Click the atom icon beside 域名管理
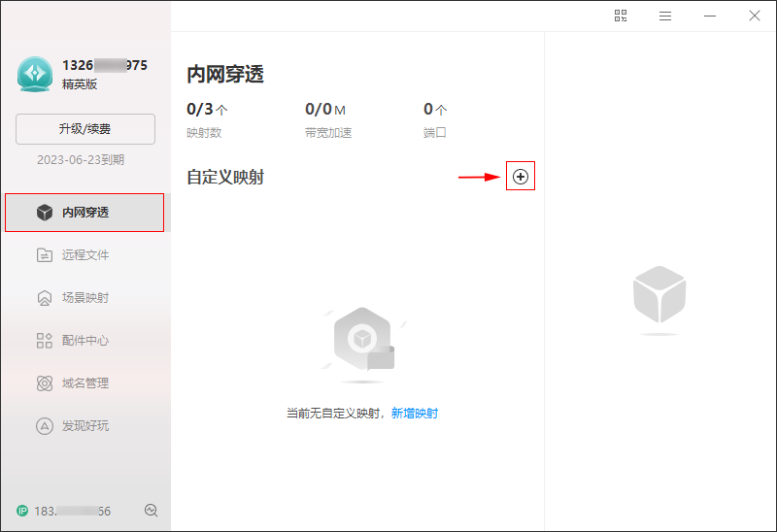 coord(45,382)
